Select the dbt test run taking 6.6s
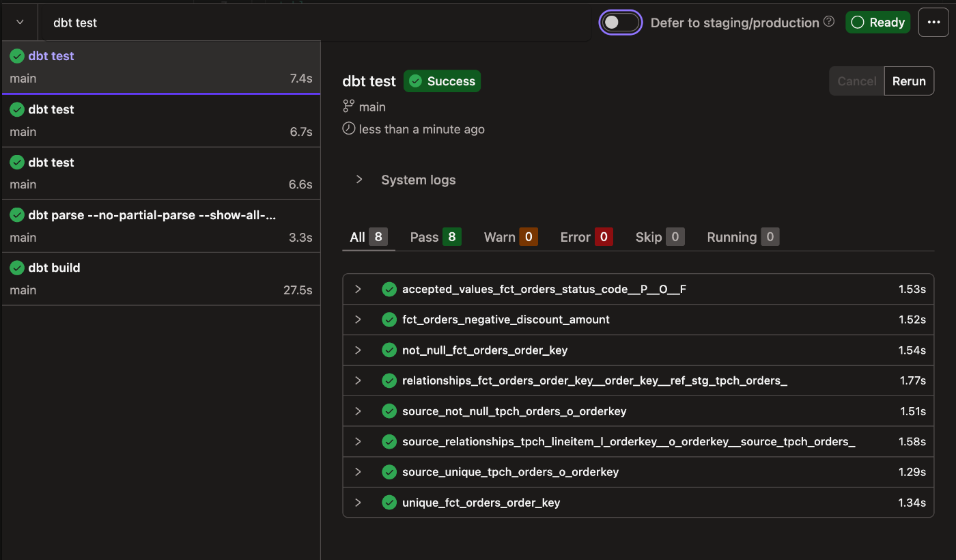This screenshot has width=956, height=560. tap(161, 173)
